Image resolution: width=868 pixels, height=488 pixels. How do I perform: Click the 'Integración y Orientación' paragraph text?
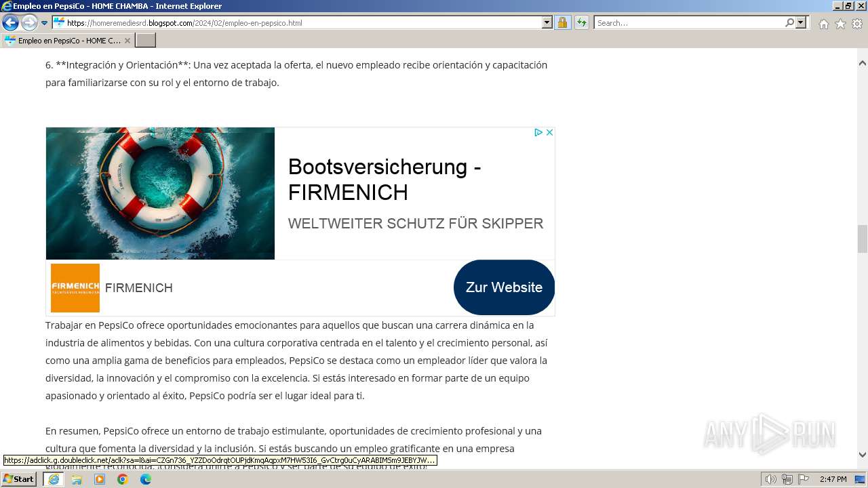tap(296, 74)
